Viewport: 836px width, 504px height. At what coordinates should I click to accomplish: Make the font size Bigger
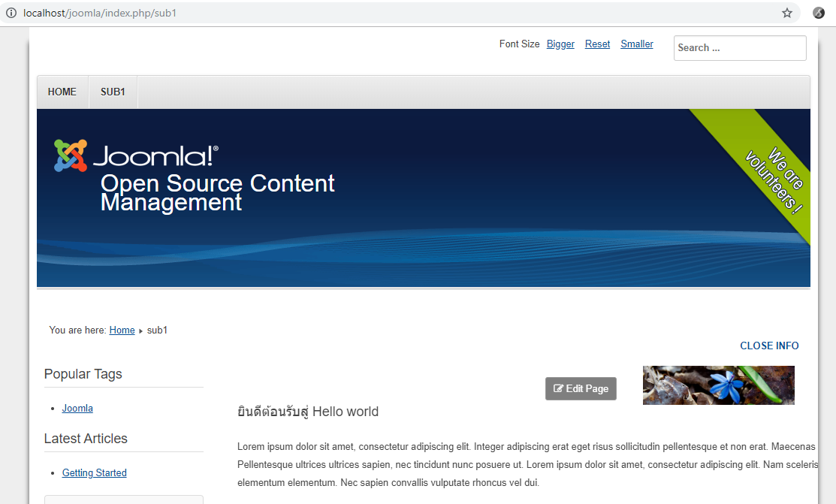(560, 44)
